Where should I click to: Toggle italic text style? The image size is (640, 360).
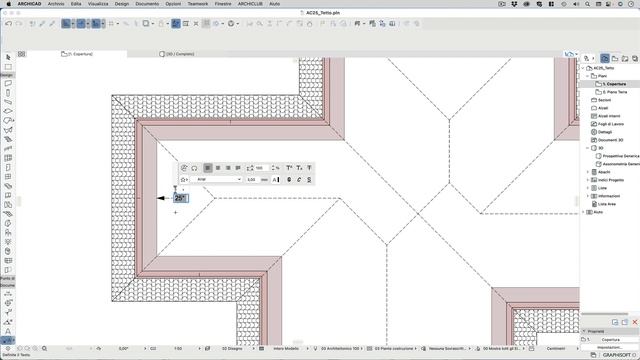coord(299,180)
